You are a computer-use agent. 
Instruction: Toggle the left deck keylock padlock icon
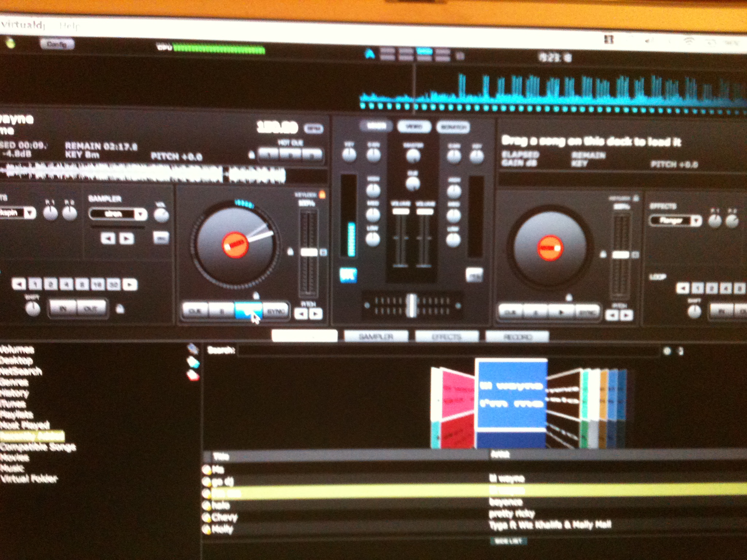point(322,195)
